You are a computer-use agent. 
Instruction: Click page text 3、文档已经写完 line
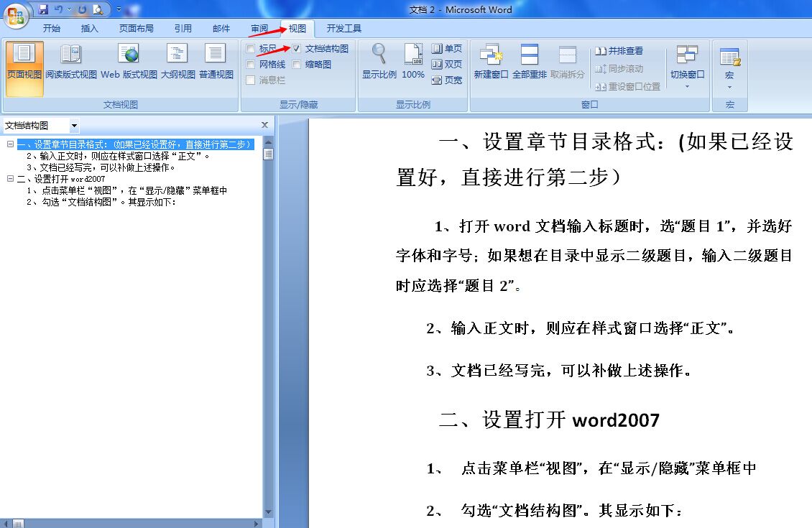click(559, 371)
